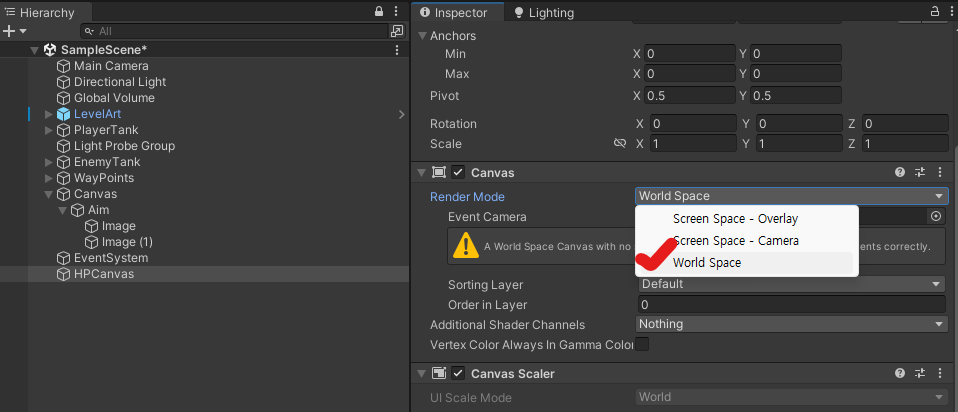
Task: Edit Pivot Y field
Action: click(x=795, y=95)
